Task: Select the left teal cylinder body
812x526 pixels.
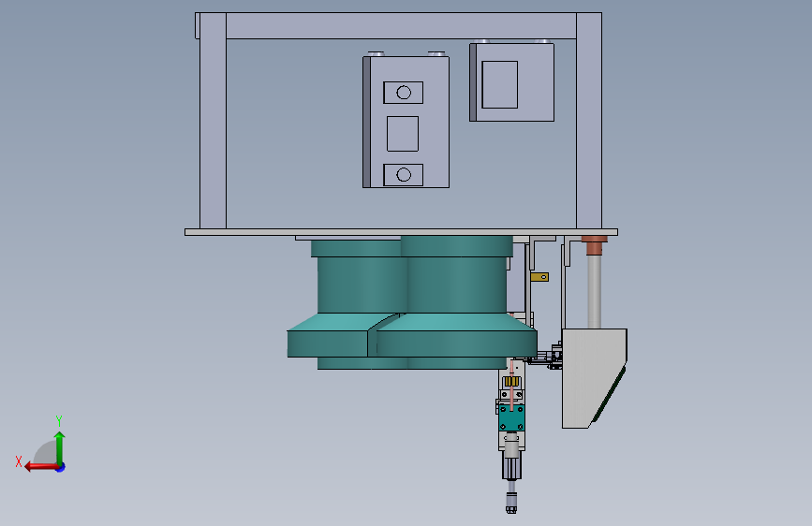Action: [x=361, y=285]
